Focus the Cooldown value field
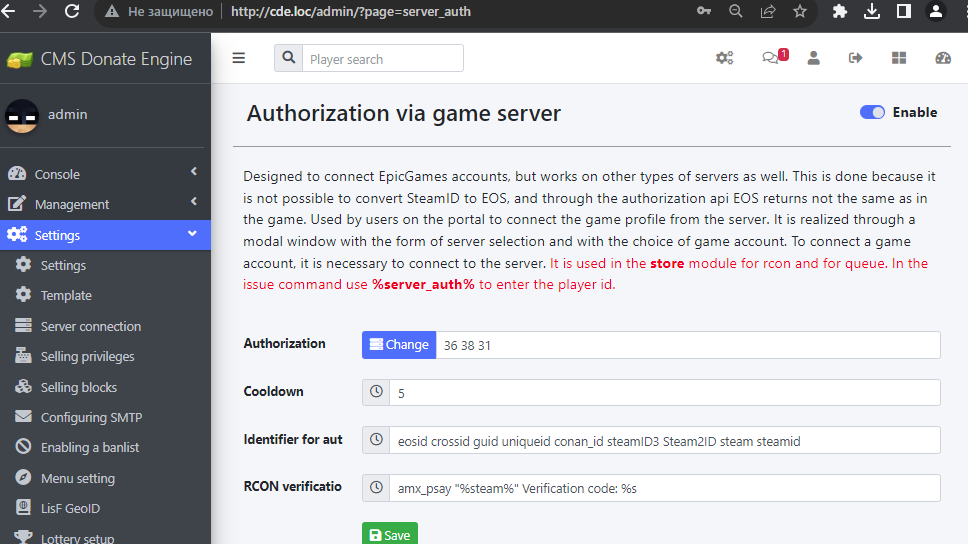Viewport: 968px width, 544px height. point(664,393)
